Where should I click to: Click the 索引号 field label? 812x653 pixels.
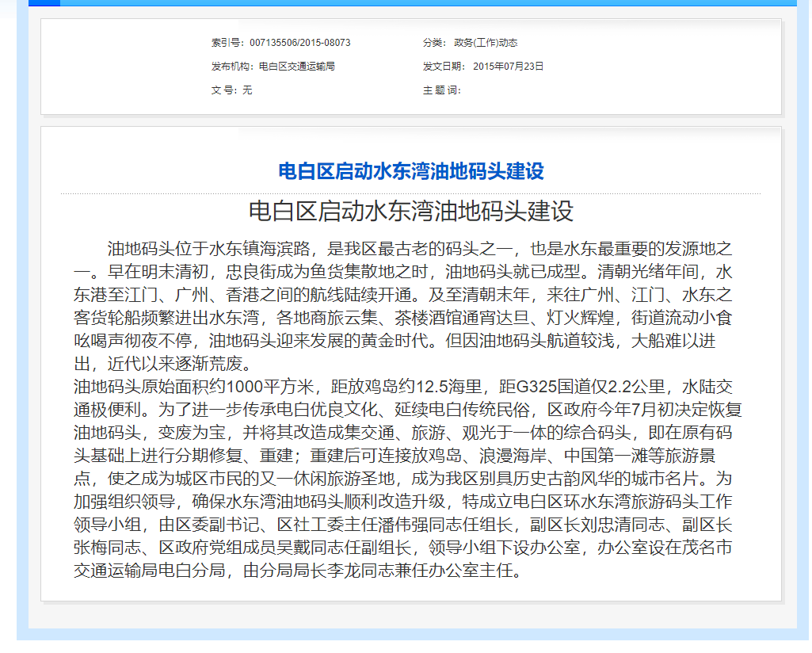coord(229,43)
